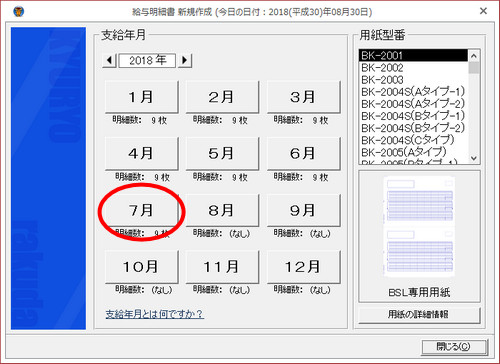Select the highlighted BK-2001 paper type
Screen dimensions: 500x364
tap(413, 56)
